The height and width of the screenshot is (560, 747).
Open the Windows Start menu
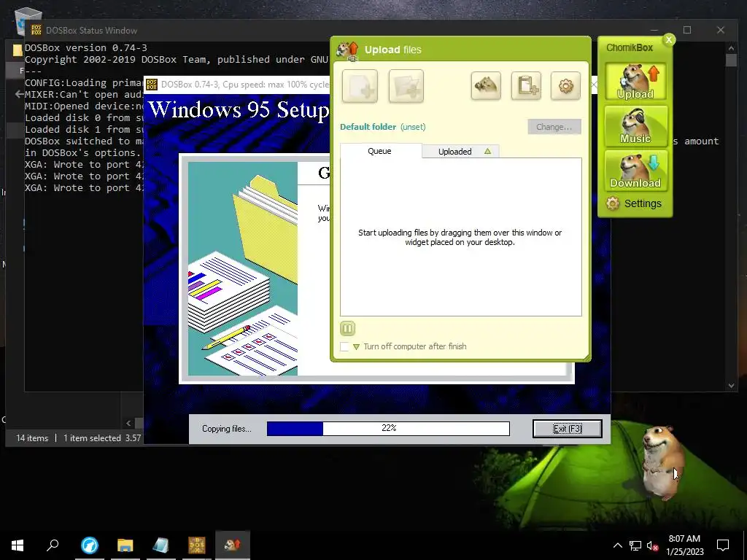(18, 545)
